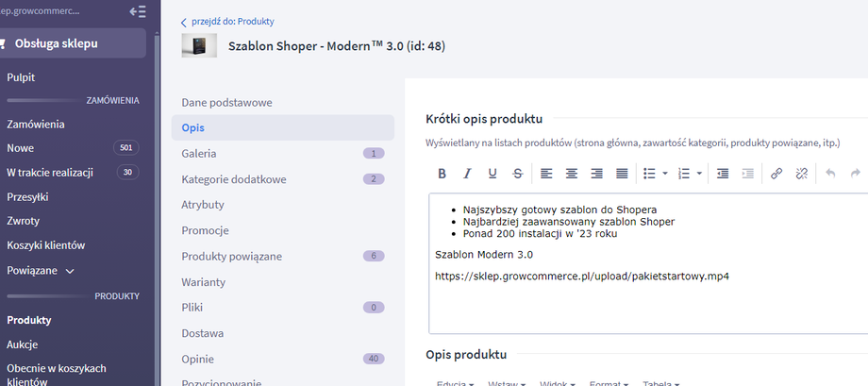Justify text in editor
868x386 pixels.
click(x=622, y=174)
